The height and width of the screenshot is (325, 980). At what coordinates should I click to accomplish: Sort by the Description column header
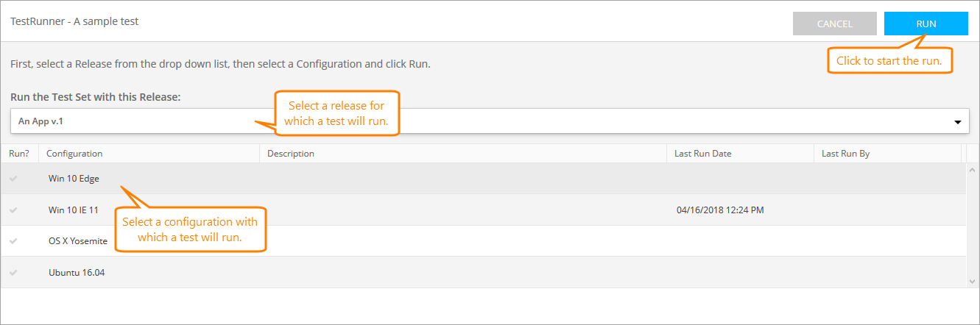291,154
